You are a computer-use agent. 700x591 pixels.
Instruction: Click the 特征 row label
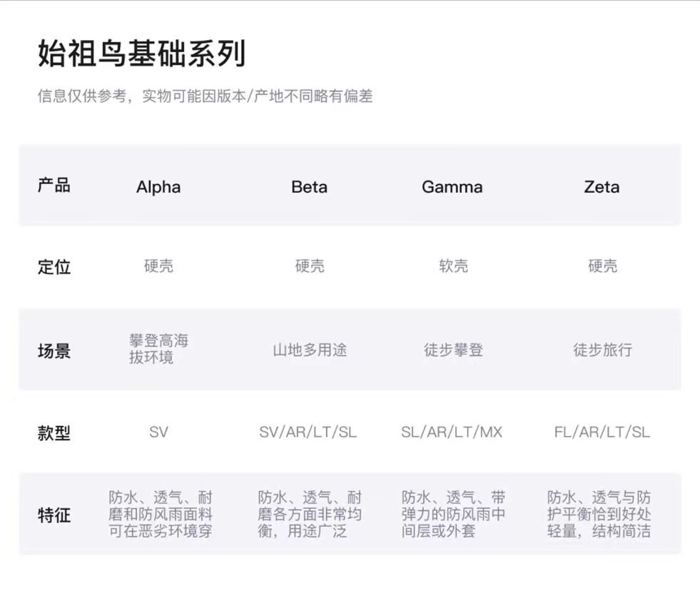pos(54,515)
